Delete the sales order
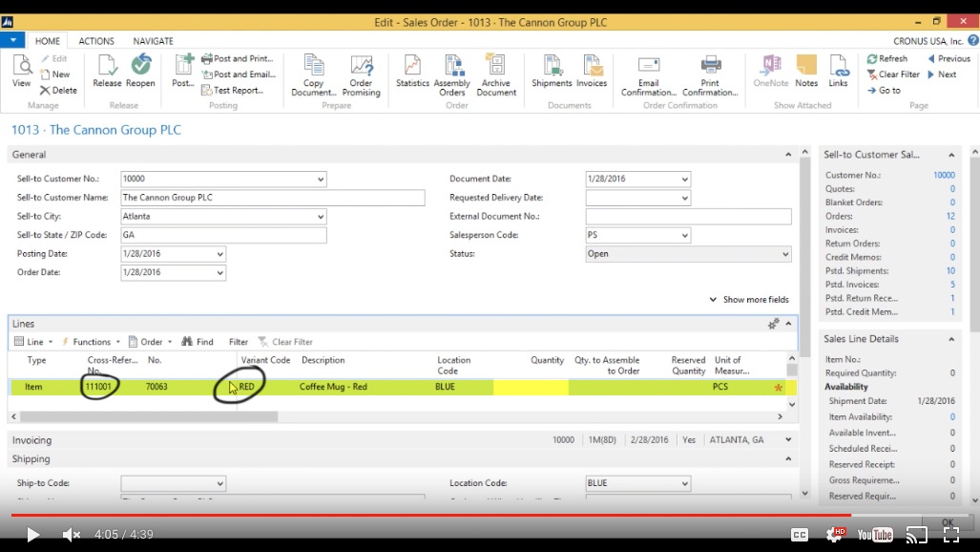The width and height of the screenshot is (980, 552). [x=58, y=90]
